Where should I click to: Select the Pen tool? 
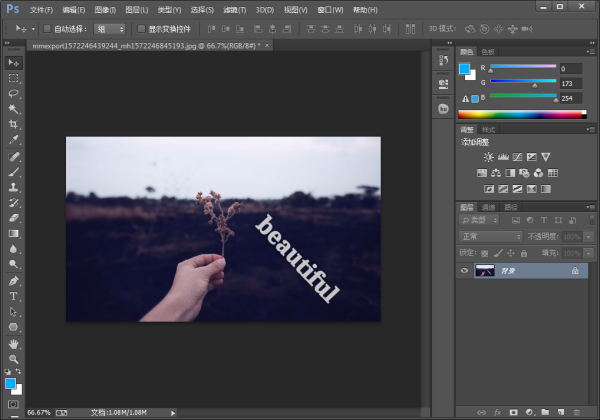point(13,281)
